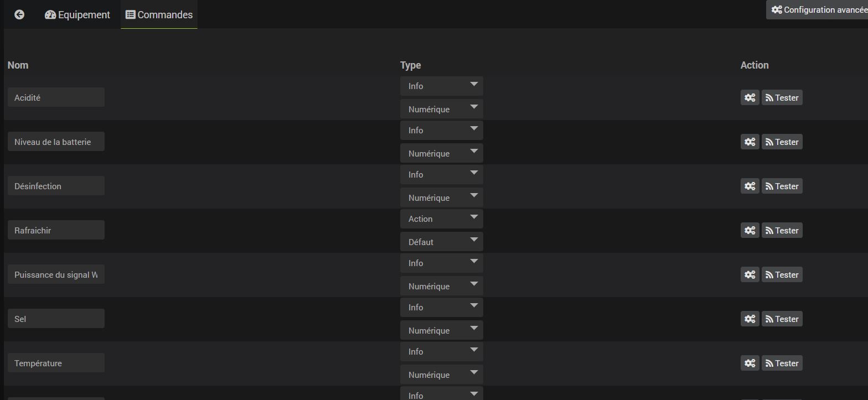The image size is (868, 400).
Task: Edit the Désinfection name field
Action: pyautogui.click(x=56, y=186)
